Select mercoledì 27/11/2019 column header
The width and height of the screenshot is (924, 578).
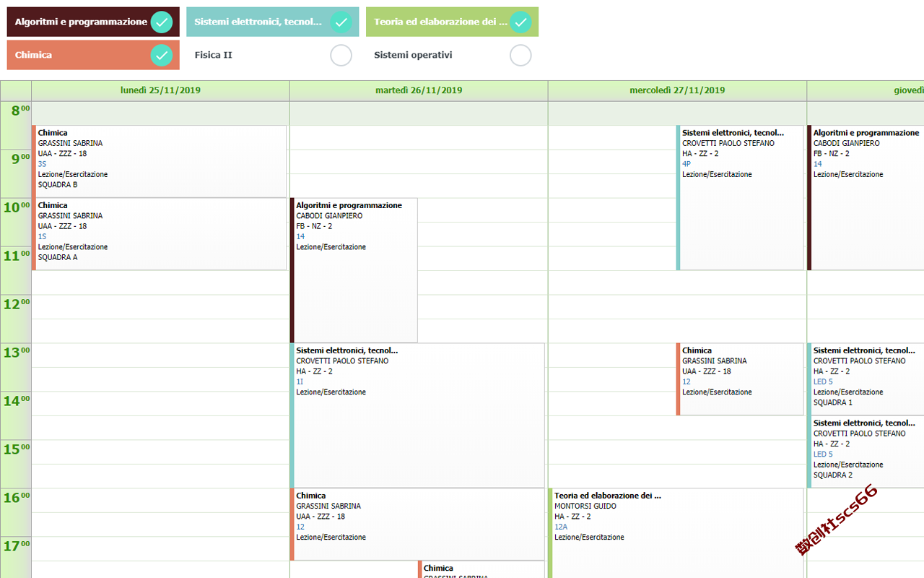point(677,91)
